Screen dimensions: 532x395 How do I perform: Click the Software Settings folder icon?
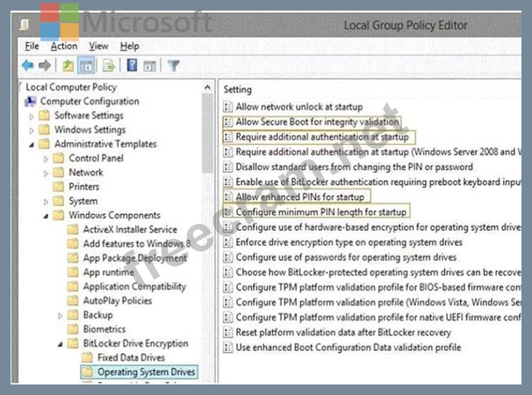(44, 115)
